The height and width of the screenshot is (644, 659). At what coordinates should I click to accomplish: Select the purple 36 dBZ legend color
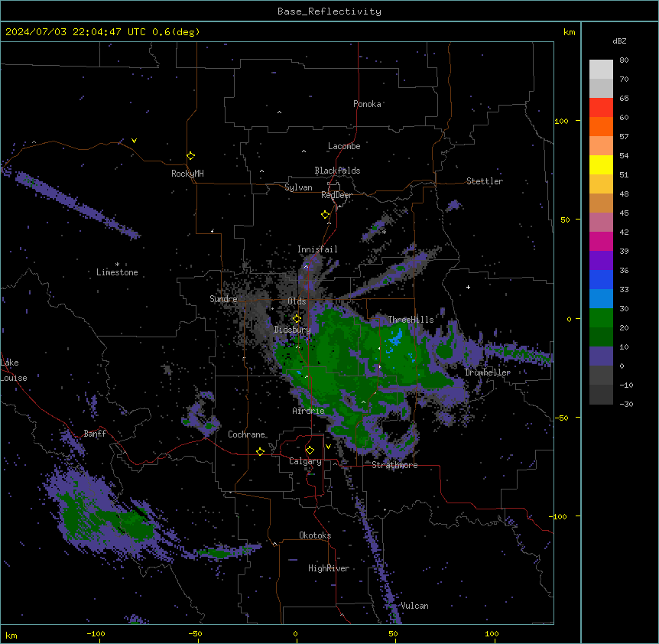[601, 260]
